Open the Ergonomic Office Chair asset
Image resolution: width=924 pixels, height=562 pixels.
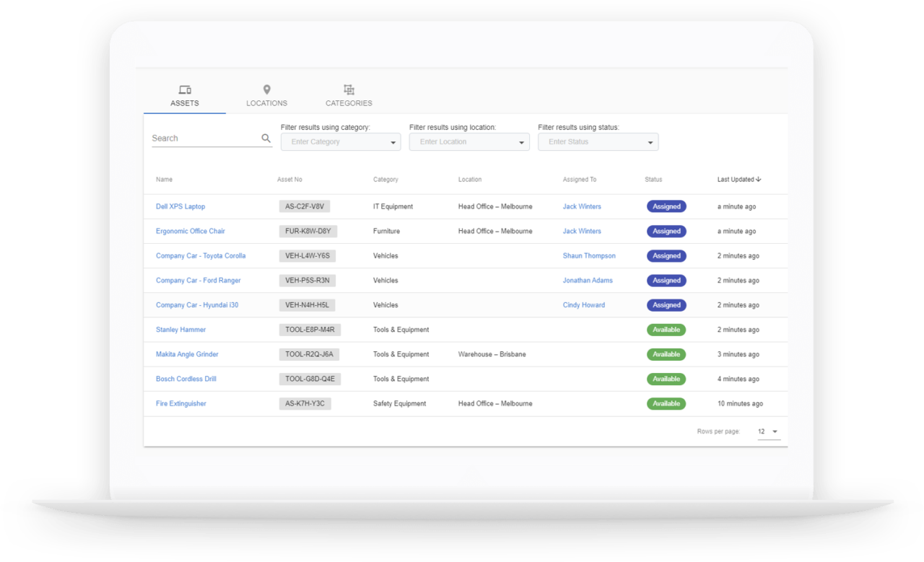point(191,231)
